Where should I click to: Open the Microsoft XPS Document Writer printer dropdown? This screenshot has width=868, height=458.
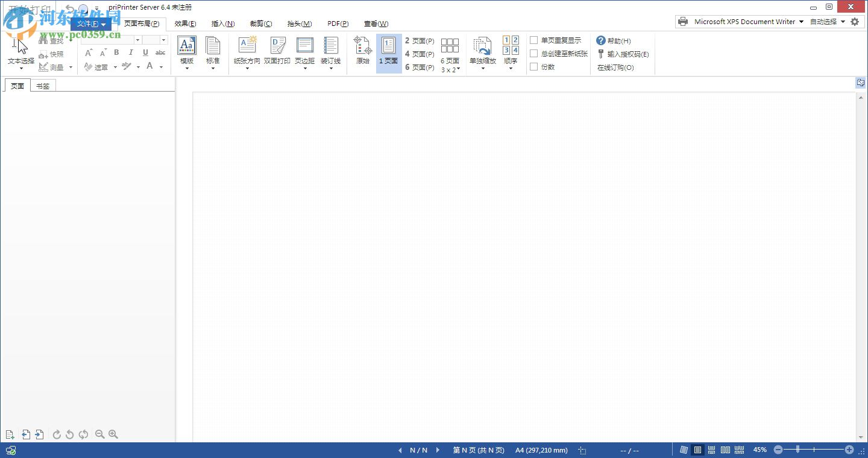pyautogui.click(x=802, y=21)
